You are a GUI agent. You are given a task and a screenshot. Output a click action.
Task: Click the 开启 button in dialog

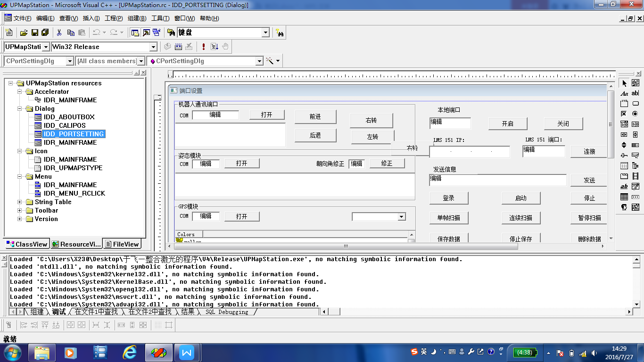(508, 123)
